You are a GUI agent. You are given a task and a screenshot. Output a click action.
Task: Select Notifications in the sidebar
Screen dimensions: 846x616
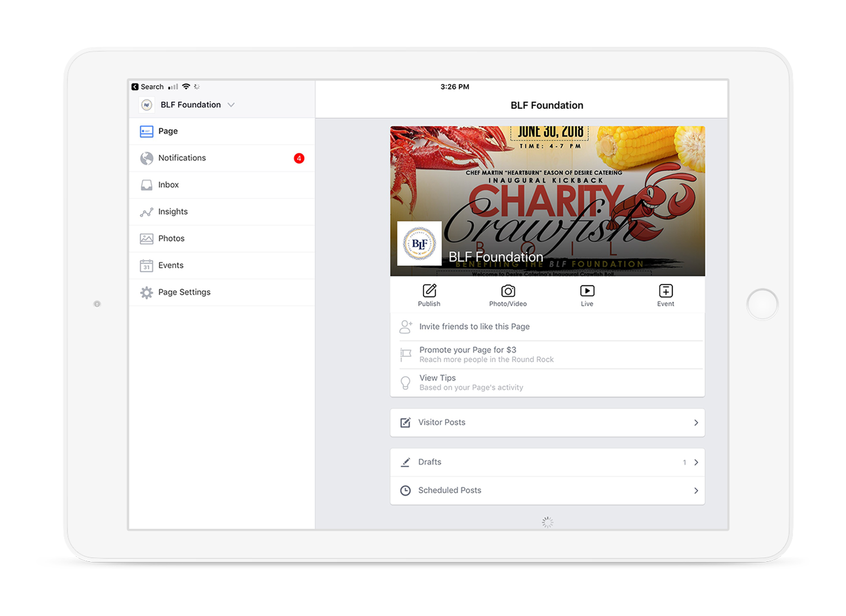point(222,158)
